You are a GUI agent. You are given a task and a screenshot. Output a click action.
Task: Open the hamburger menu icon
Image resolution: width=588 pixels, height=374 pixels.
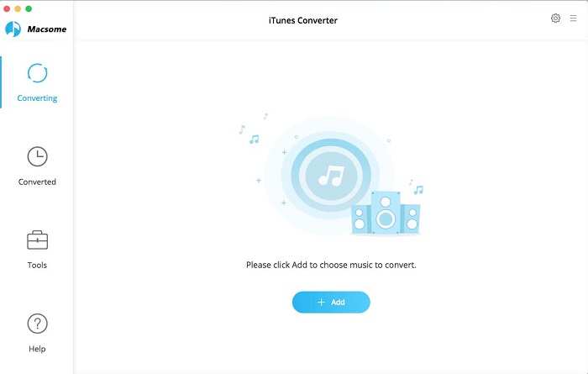pyautogui.click(x=574, y=18)
